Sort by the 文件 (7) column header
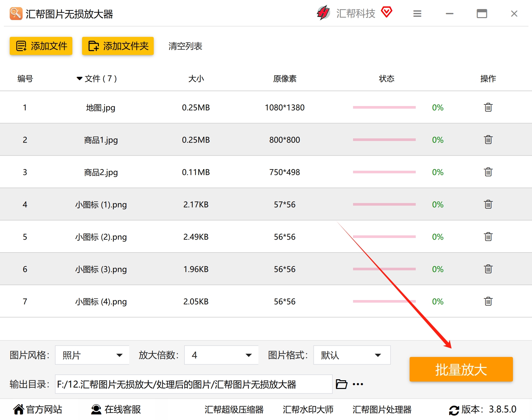 click(97, 79)
